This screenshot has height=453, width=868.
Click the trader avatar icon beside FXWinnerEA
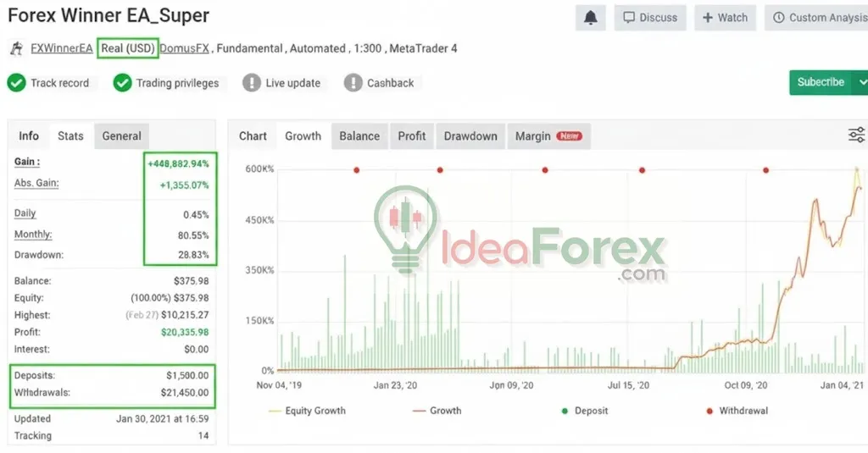click(15, 49)
